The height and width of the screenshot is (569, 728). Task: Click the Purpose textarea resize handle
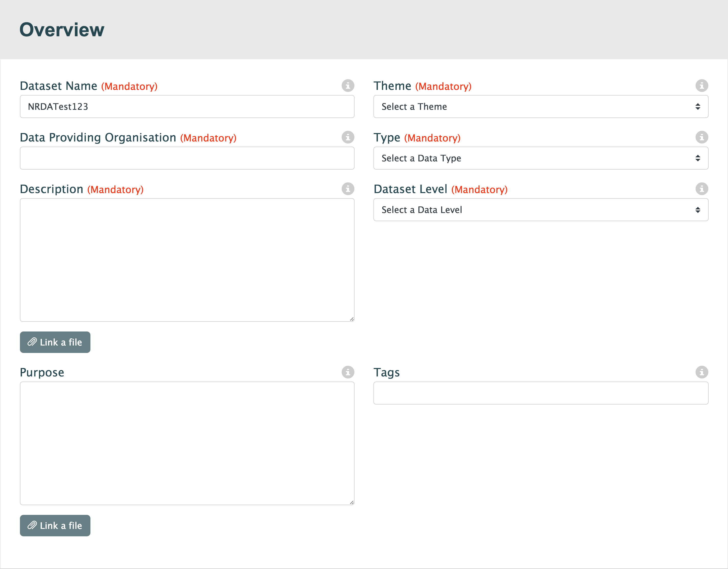click(352, 502)
